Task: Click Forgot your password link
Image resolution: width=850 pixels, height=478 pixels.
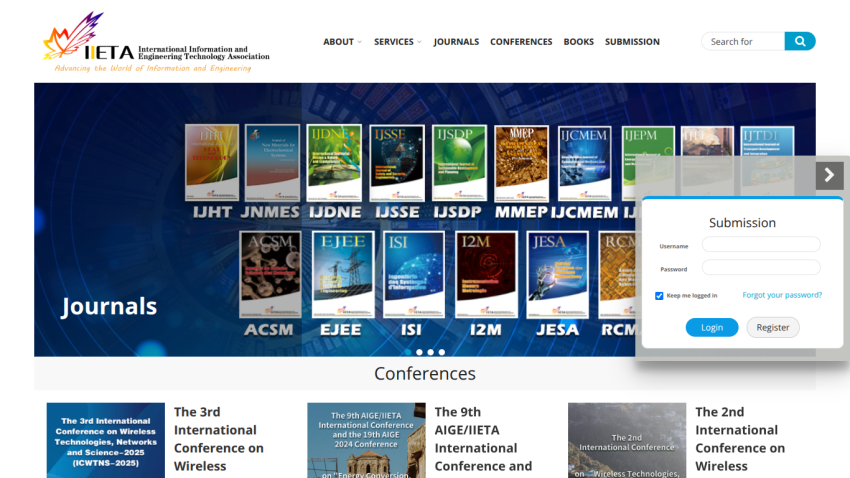Action: pos(782,295)
